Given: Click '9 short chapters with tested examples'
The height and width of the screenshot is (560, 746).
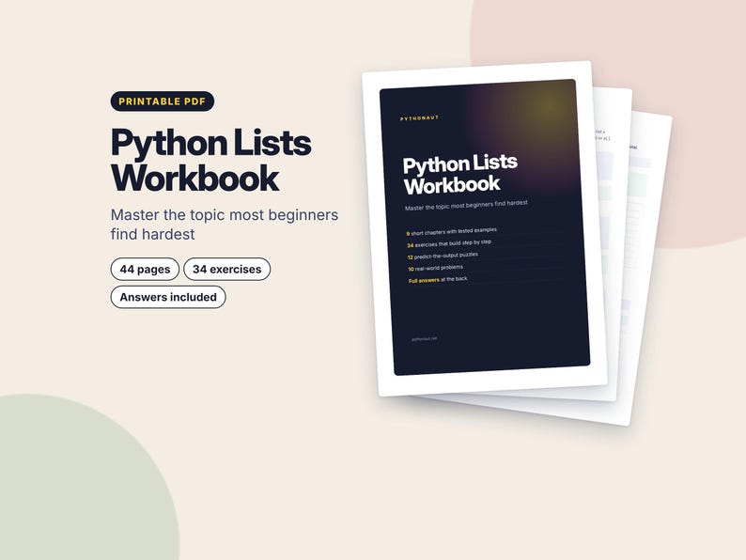Looking at the screenshot, I should tap(452, 232).
